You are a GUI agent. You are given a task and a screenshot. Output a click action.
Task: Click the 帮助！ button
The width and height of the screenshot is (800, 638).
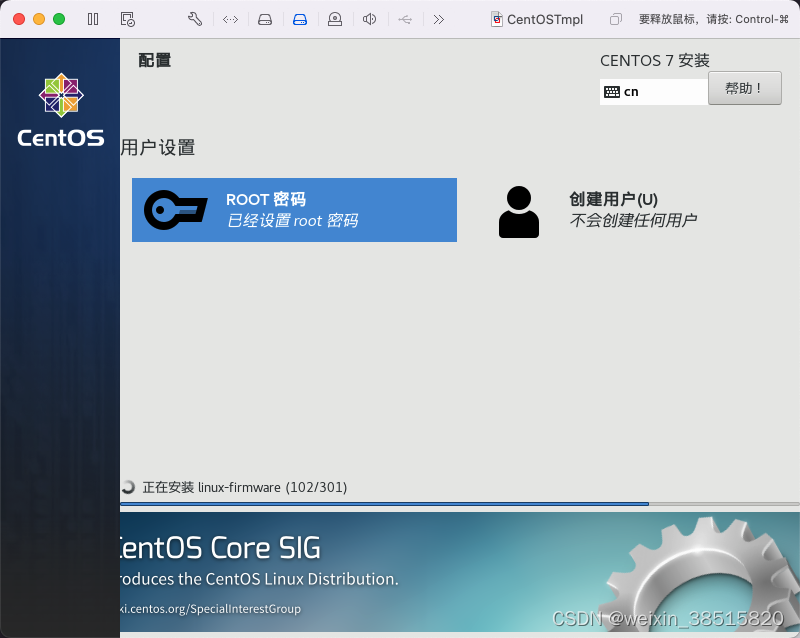tap(744, 88)
